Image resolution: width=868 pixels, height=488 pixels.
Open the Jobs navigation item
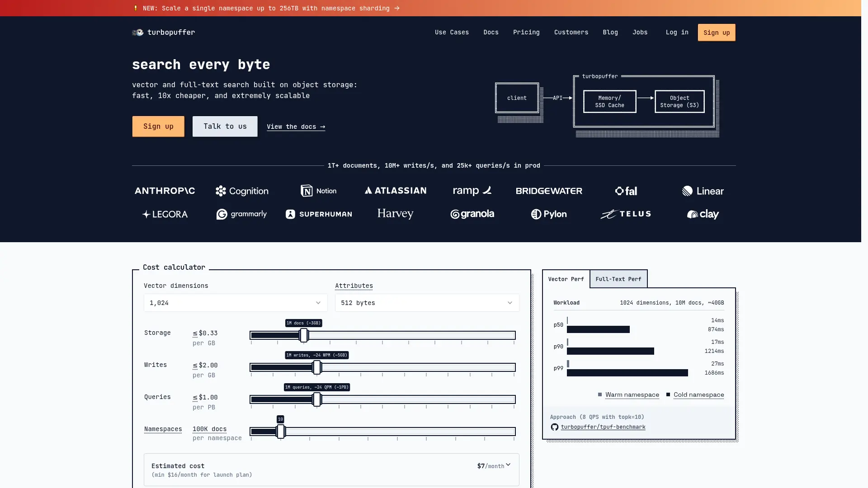[x=640, y=33]
